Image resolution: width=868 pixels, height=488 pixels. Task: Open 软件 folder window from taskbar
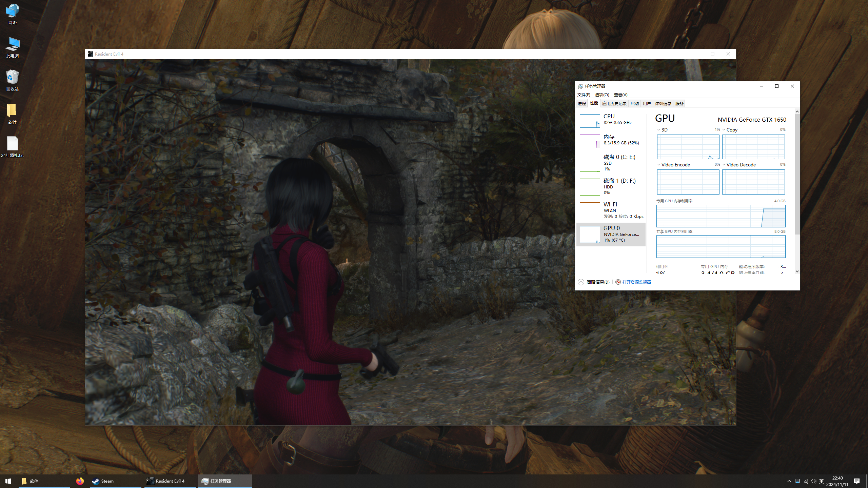[44, 481]
